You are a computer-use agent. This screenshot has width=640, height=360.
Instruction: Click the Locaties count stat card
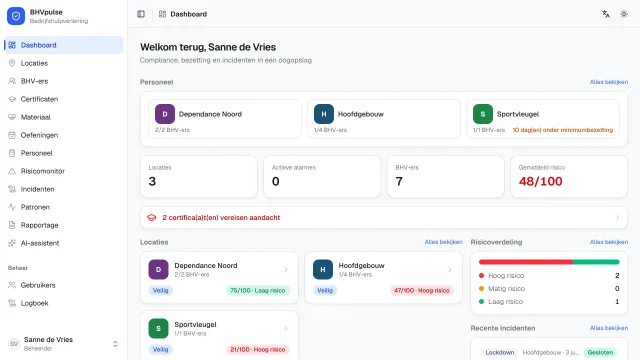coord(199,176)
